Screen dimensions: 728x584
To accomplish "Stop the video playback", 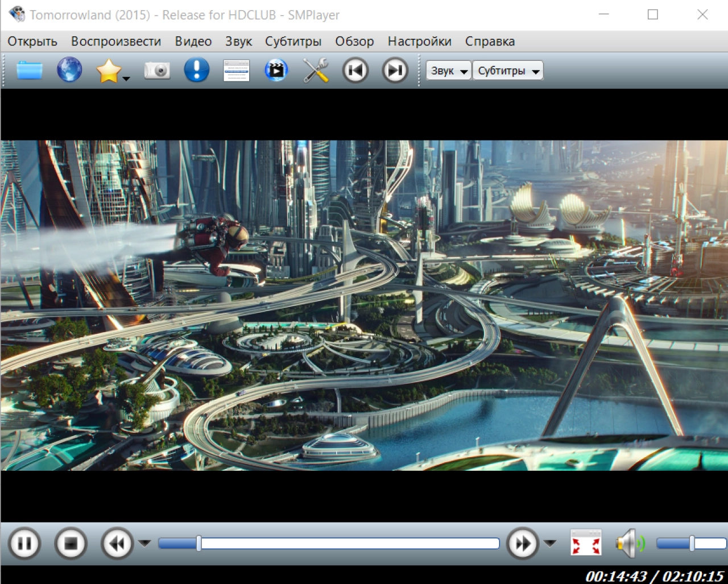I will click(71, 544).
